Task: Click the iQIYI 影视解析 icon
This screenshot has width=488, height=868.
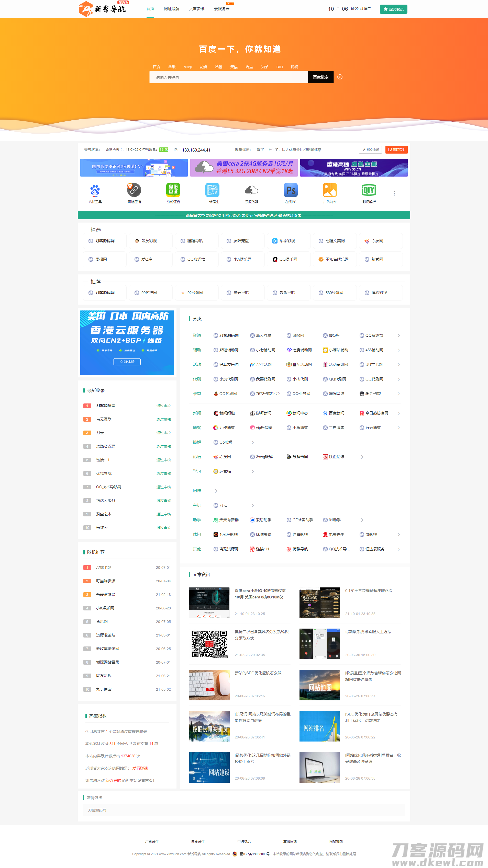Action: coord(369,190)
